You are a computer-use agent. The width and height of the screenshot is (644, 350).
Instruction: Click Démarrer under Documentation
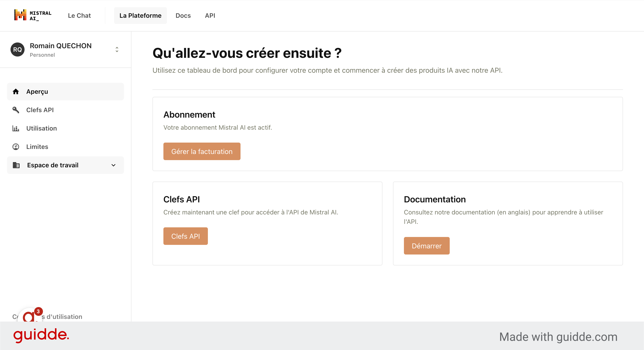[x=426, y=246]
